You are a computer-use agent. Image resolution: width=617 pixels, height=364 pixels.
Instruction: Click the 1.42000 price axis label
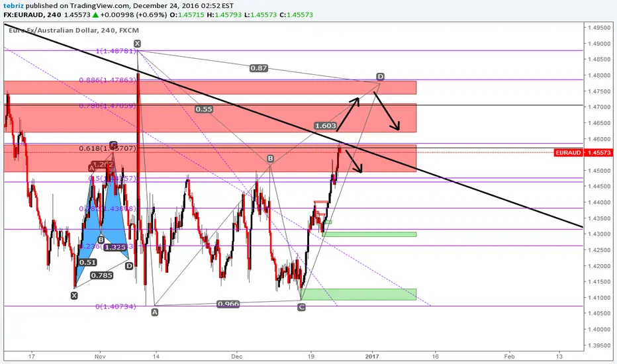599,266
